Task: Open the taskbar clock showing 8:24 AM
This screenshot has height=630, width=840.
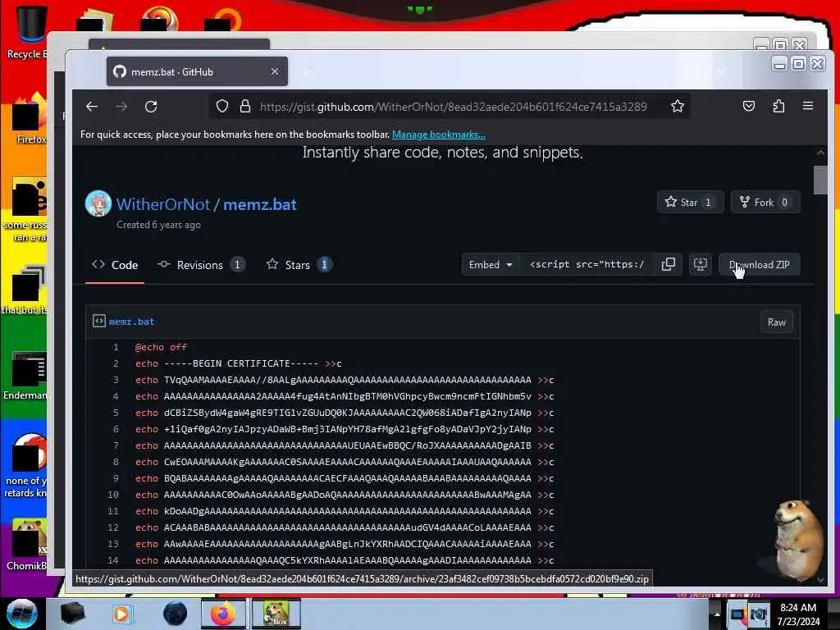Action: coord(798,614)
